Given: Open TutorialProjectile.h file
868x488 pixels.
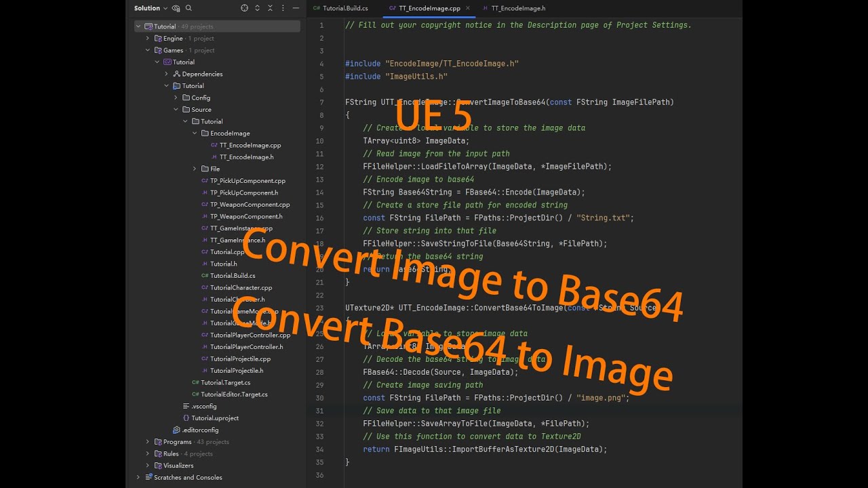Looking at the screenshot, I should [237, 371].
